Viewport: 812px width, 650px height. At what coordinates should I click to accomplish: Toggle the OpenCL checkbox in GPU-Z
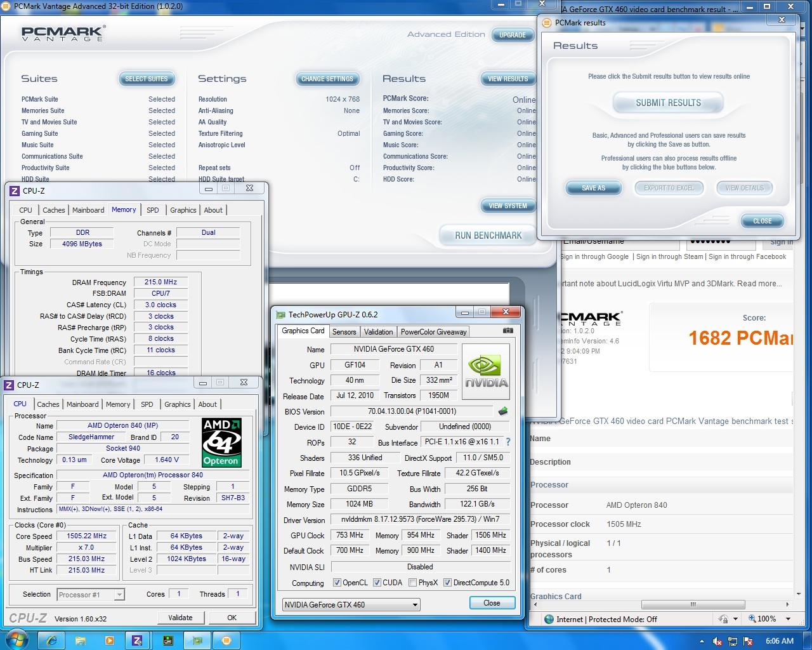[x=337, y=583]
